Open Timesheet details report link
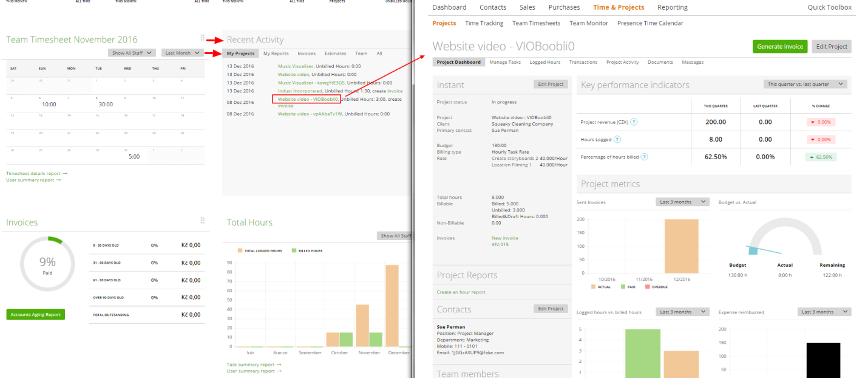 pos(36,173)
